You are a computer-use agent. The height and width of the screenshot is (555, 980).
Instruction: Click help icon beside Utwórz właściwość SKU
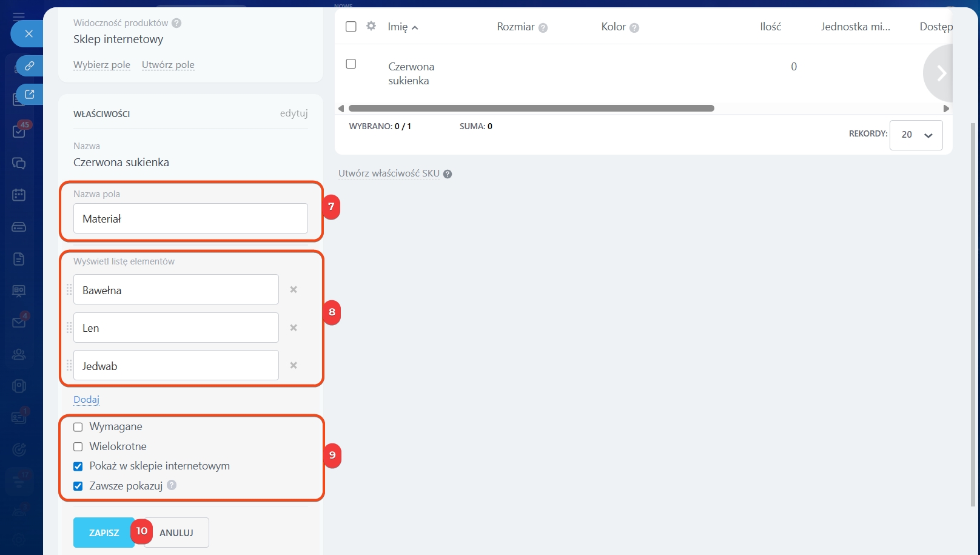pos(448,174)
